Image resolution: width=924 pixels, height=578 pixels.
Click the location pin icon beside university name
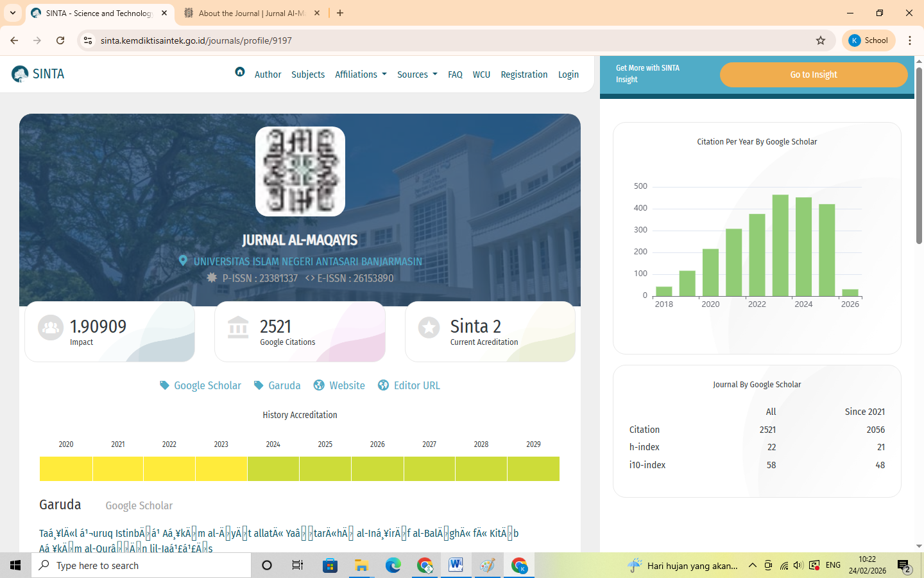[183, 261]
